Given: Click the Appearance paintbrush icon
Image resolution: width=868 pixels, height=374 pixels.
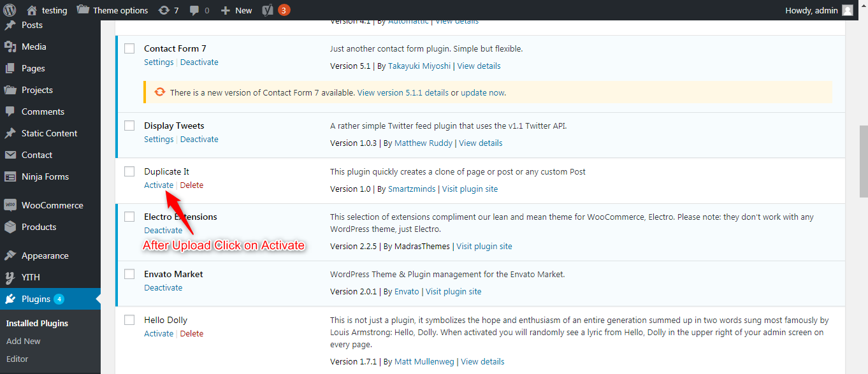Looking at the screenshot, I should (x=10, y=255).
